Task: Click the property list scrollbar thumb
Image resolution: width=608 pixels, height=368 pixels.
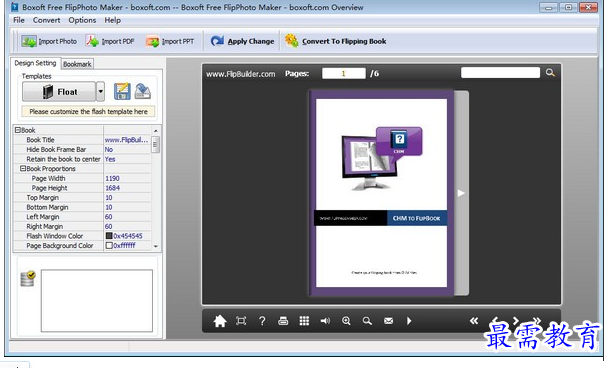Action: click(x=155, y=145)
